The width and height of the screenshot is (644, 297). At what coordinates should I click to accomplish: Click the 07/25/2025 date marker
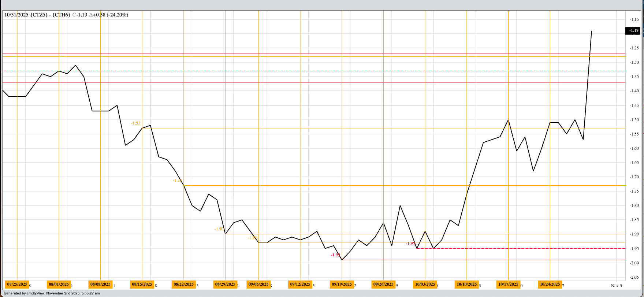17,284
